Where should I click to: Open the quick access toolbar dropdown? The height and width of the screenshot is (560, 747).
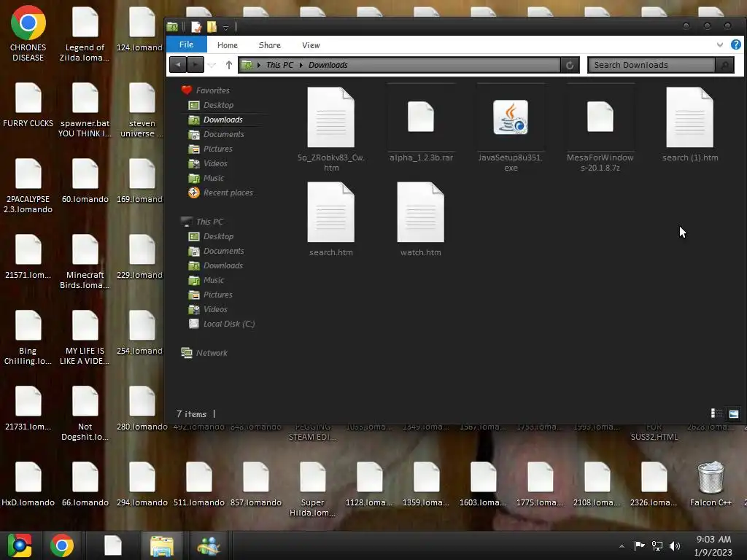click(226, 28)
